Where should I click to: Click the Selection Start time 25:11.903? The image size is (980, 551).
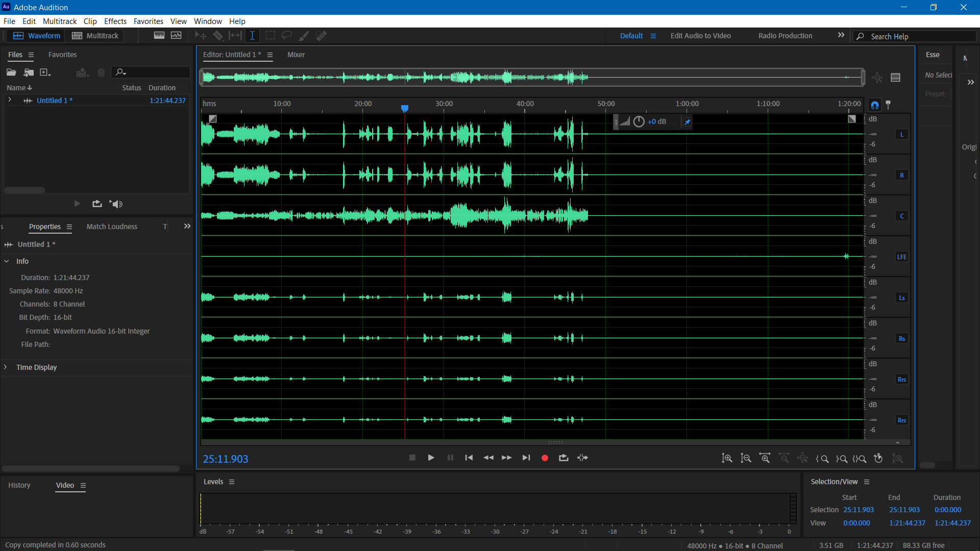click(858, 510)
